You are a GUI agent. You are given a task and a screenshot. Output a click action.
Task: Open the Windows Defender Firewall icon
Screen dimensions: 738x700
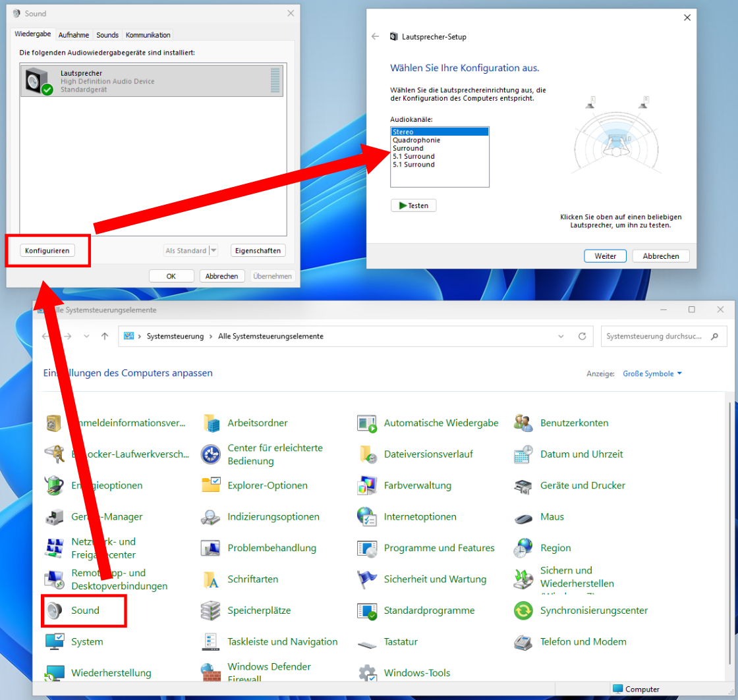[210, 673]
